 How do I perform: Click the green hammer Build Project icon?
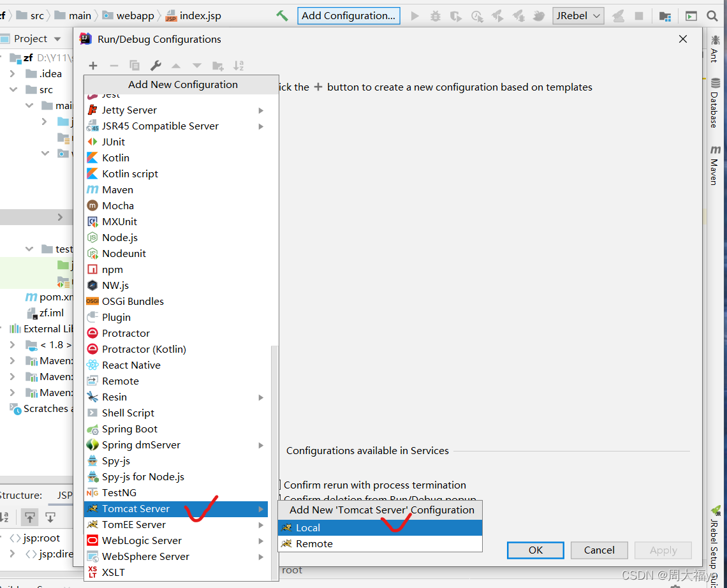(282, 16)
